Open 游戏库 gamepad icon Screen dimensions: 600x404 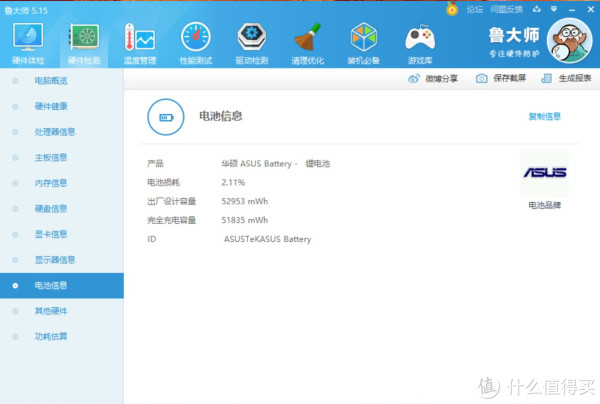[x=420, y=38]
